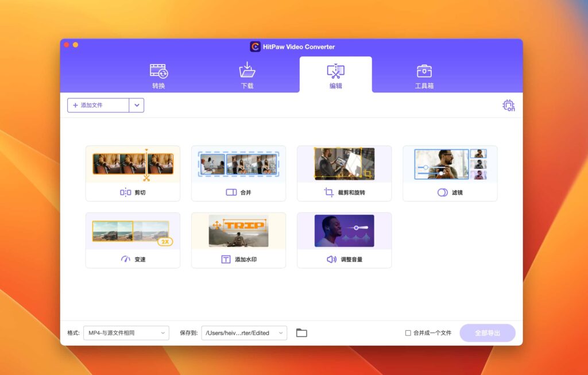This screenshot has width=588, height=375.
Task: Open the 合并 (Merge) video tool
Action: pos(238,172)
